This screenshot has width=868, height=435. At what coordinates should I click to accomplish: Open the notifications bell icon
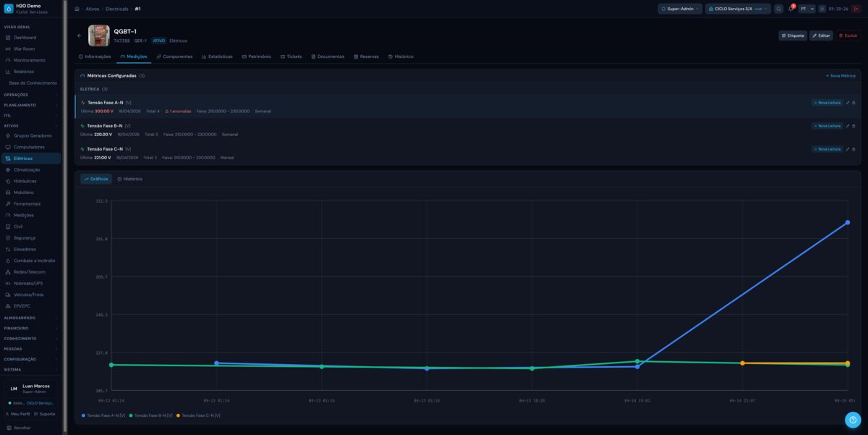pyautogui.click(x=791, y=9)
